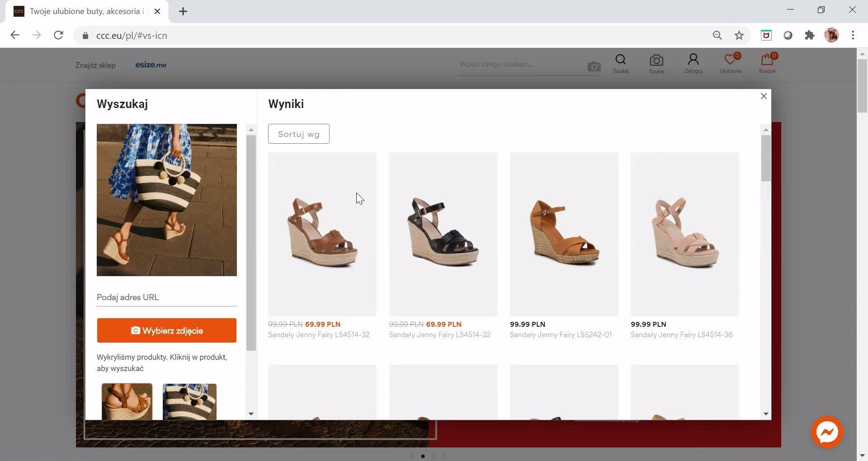
Task: Open the pink LS4514-36 sandal image
Action: click(x=685, y=234)
